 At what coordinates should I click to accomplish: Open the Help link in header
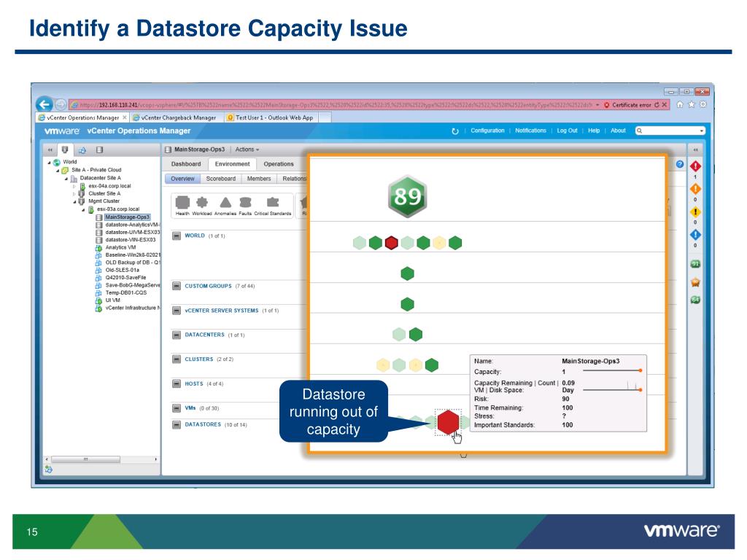pos(594,131)
